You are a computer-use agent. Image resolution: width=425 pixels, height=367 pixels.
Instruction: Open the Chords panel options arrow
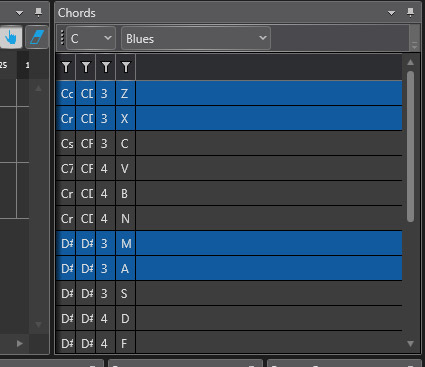[x=391, y=13]
